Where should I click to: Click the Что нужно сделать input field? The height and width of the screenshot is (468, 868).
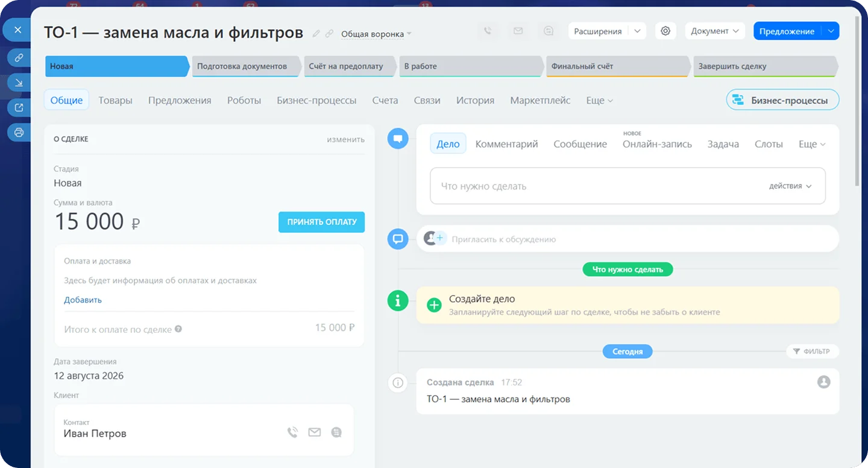coord(627,186)
